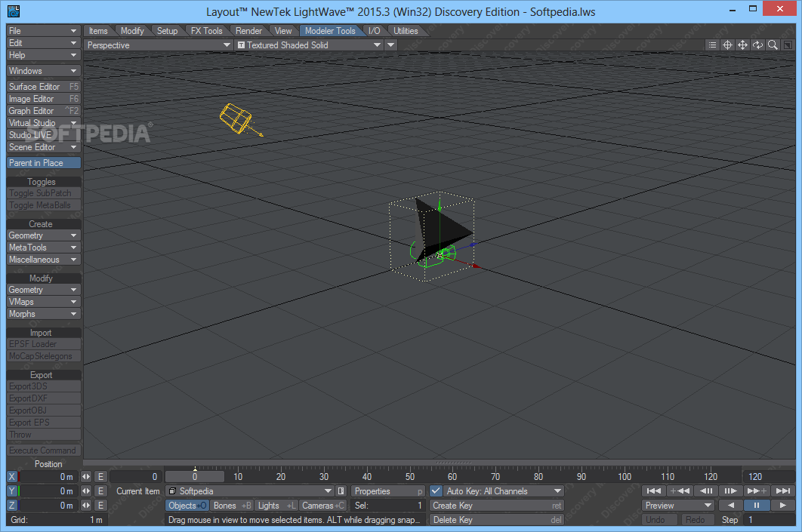Open Auto Key All Channels dropdown
The image size is (802, 532).
click(x=503, y=490)
